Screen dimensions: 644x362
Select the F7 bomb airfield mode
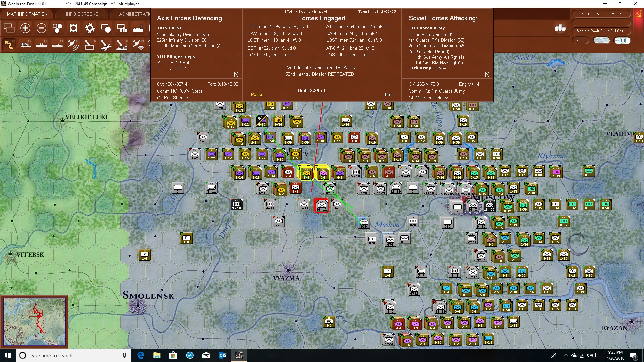106,44
